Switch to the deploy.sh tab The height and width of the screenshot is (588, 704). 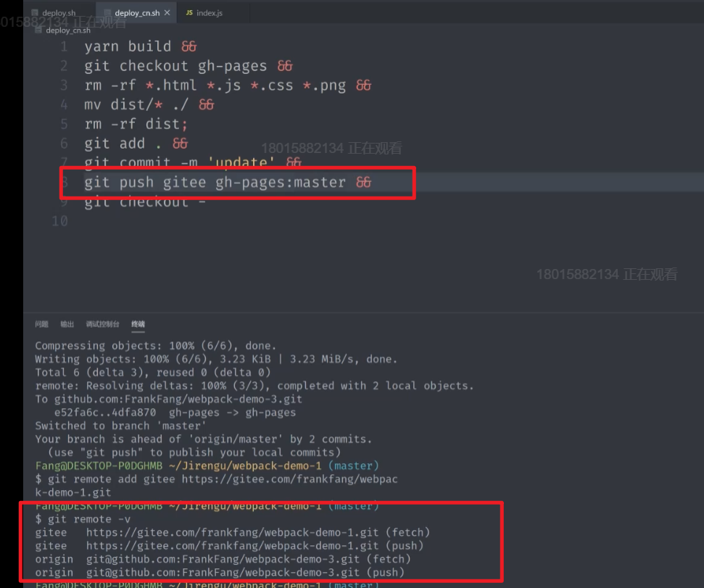coord(59,12)
